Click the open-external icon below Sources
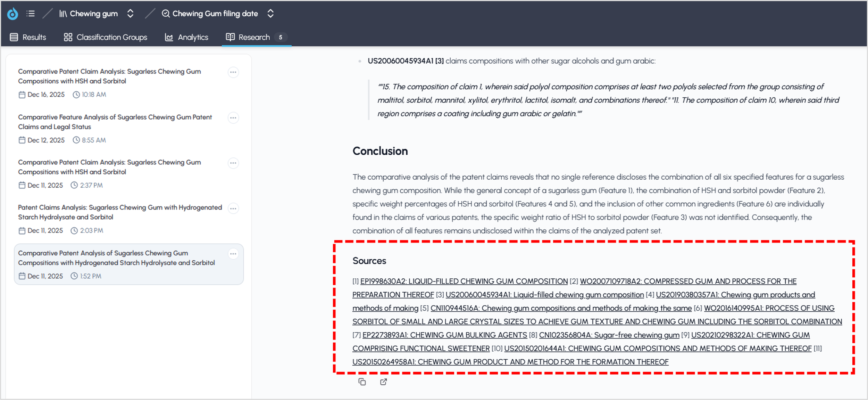The image size is (868, 400). (x=383, y=382)
